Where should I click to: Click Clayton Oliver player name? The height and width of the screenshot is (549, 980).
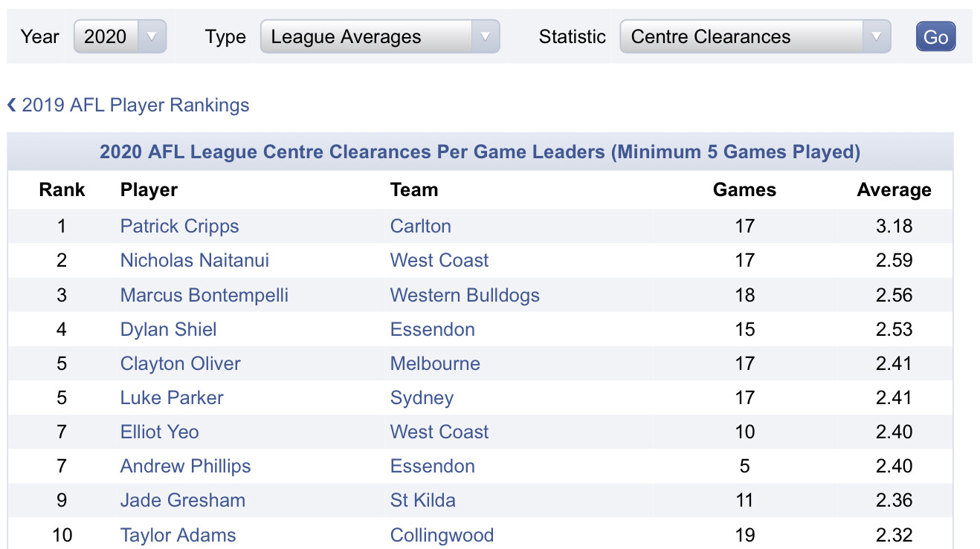pyautogui.click(x=181, y=363)
